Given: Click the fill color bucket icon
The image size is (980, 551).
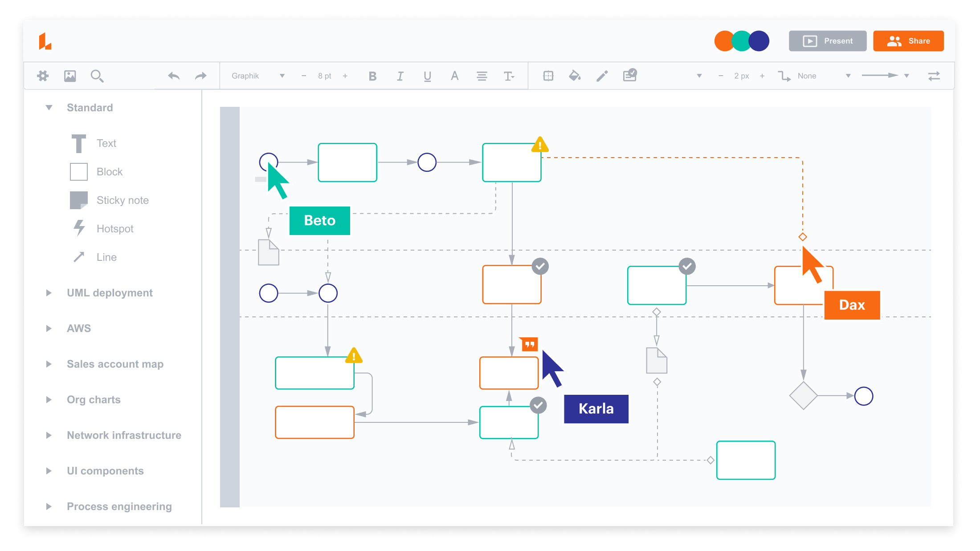Looking at the screenshot, I should pos(576,75).
